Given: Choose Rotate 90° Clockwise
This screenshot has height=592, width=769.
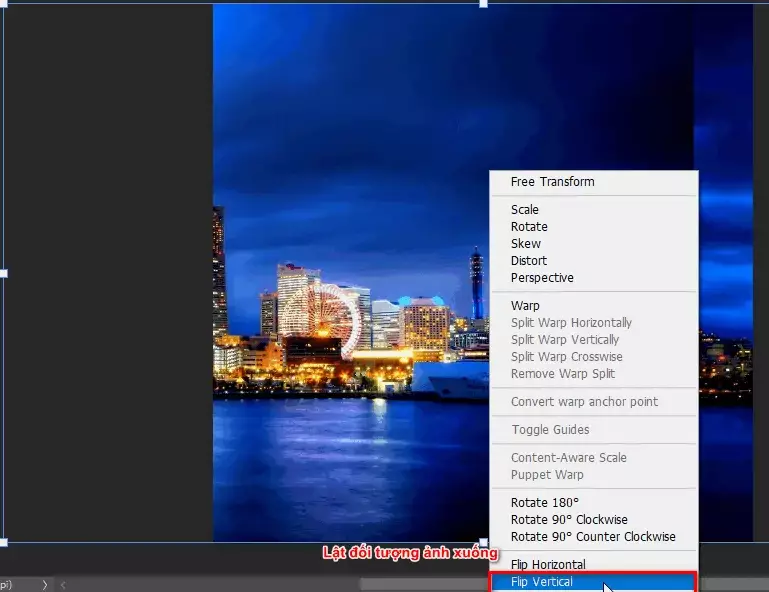Looking at the screenshot, I should 594,519.
